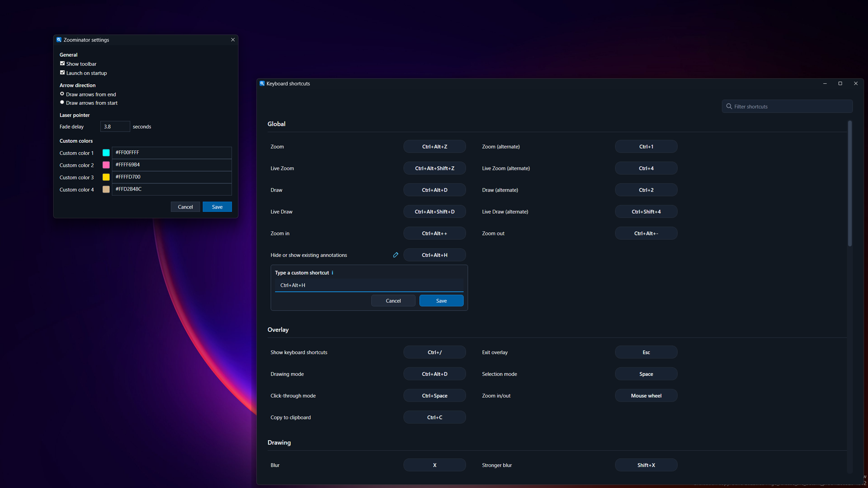The image size is (868, 488).
Task: Click Zoom in/out Mouse wheel button
Action: tap(646, 396)
